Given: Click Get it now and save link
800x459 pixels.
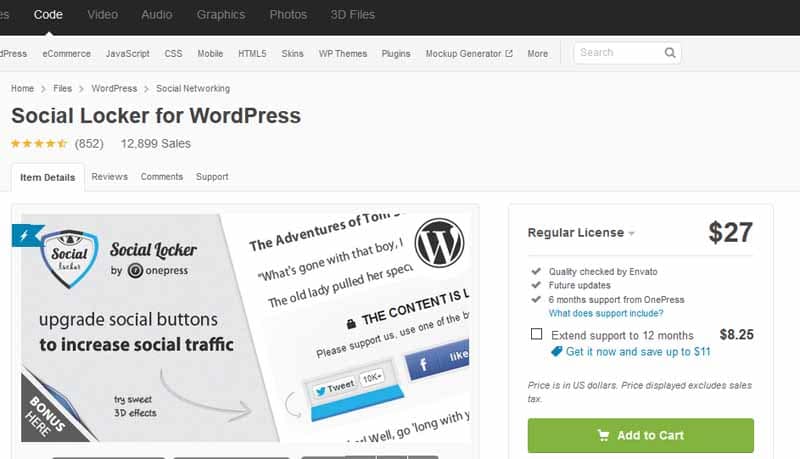Looking at the screenshot, I should 638,351.
